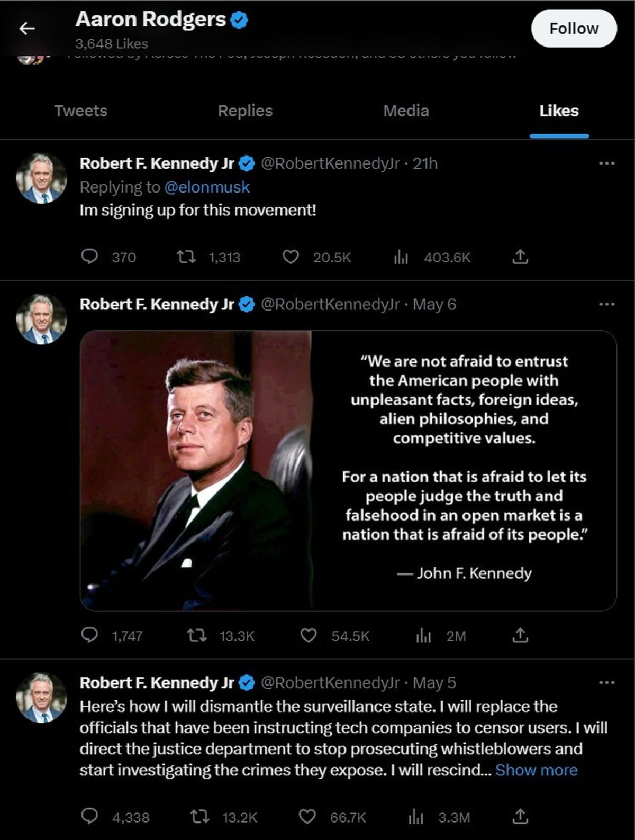Expand the truncated tweet via Show more
The width and height of the screenshot is (635, 840).
pos(536,770)
